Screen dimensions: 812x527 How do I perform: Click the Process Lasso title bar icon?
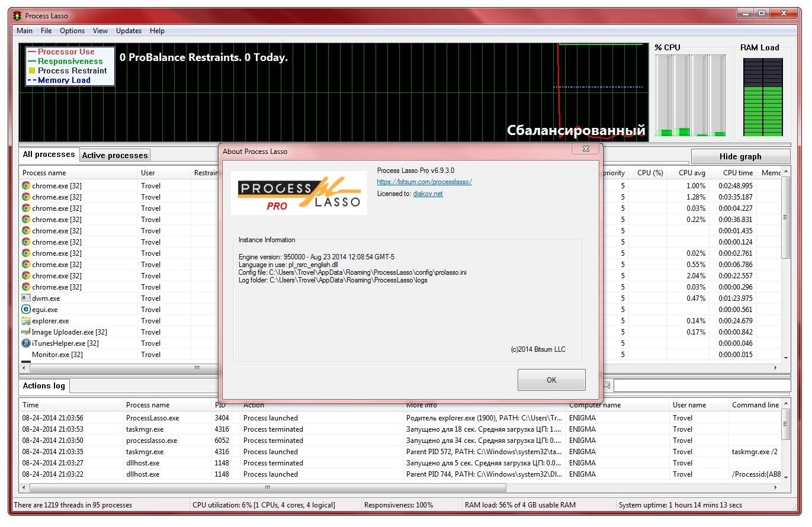[17, 15]
